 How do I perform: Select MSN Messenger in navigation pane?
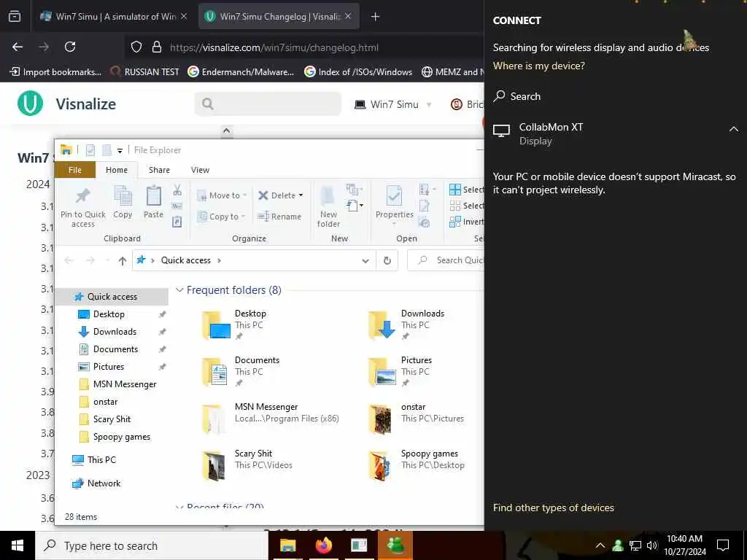coord(125,384)
